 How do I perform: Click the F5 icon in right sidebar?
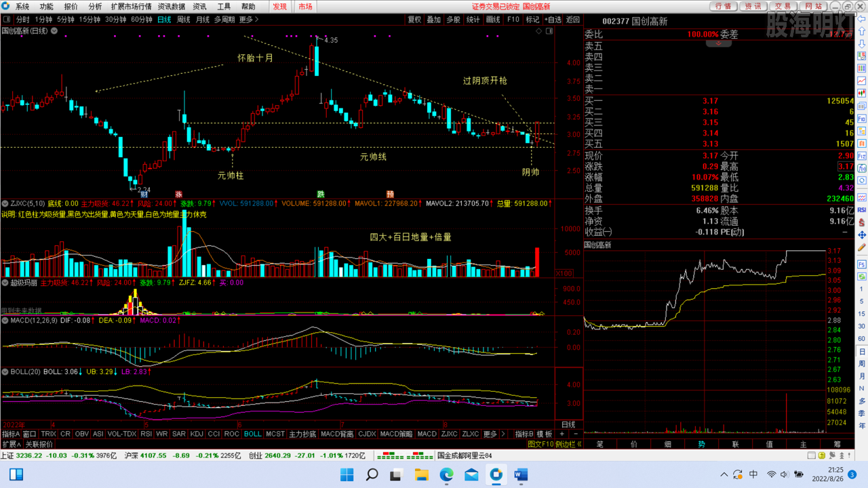(862, 263)
